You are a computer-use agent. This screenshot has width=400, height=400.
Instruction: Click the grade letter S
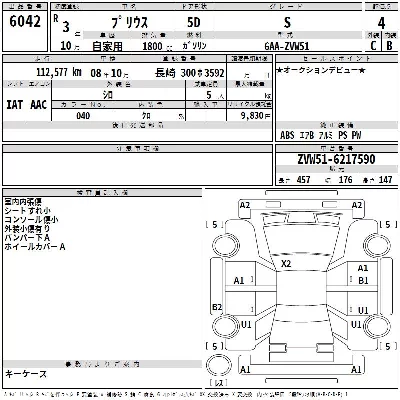(x=287, y=23)
